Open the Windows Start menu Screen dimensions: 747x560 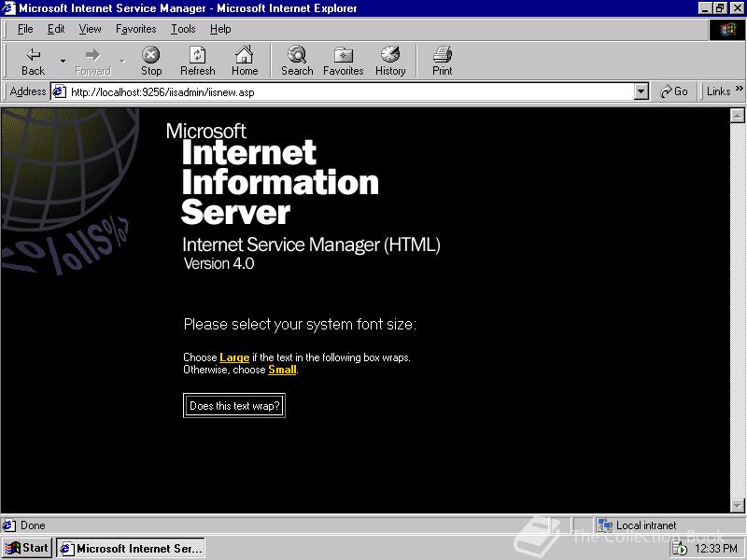[27, 549]
